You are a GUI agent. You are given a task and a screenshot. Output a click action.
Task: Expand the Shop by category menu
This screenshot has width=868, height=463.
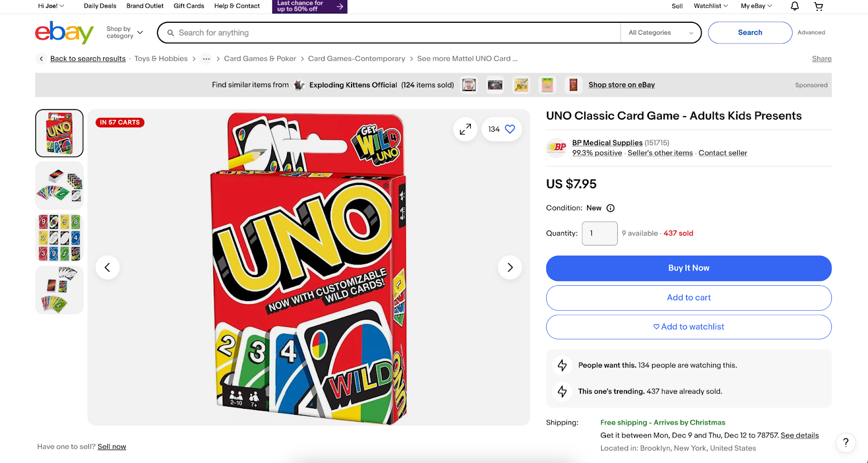click(x=124, y=32)
